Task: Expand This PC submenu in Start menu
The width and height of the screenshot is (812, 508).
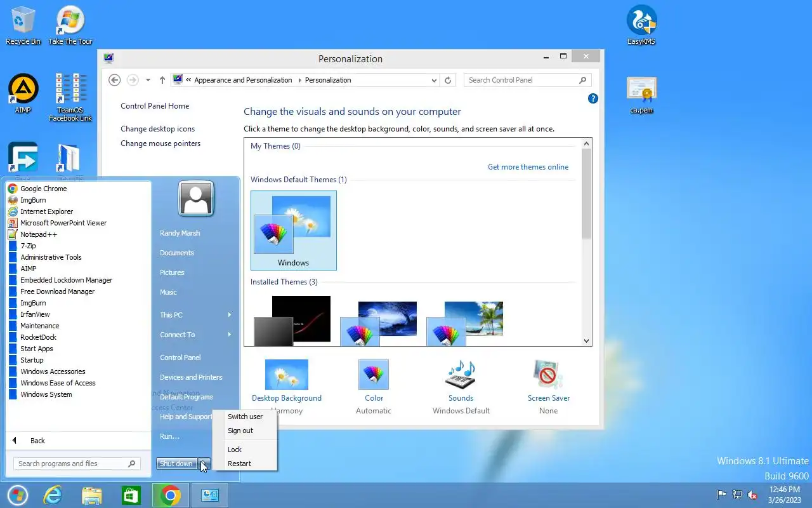Action: pyautogui.click(x=195, y=315)
